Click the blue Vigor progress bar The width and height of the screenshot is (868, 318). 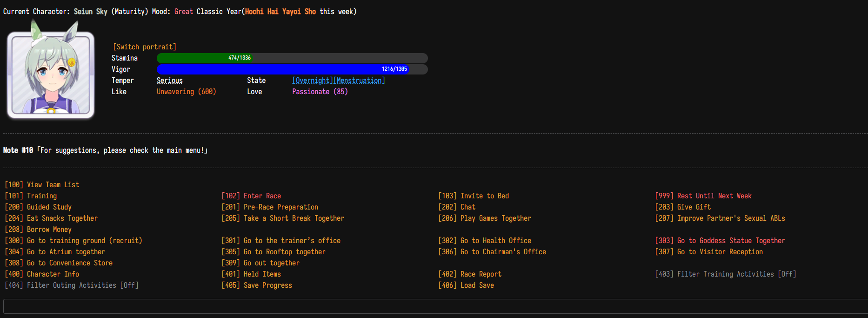coord(292,69)
